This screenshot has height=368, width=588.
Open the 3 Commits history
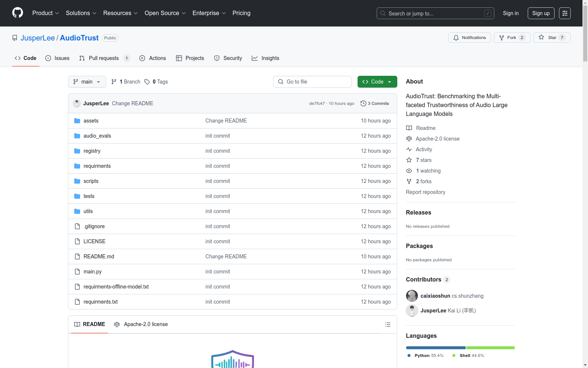375,103
